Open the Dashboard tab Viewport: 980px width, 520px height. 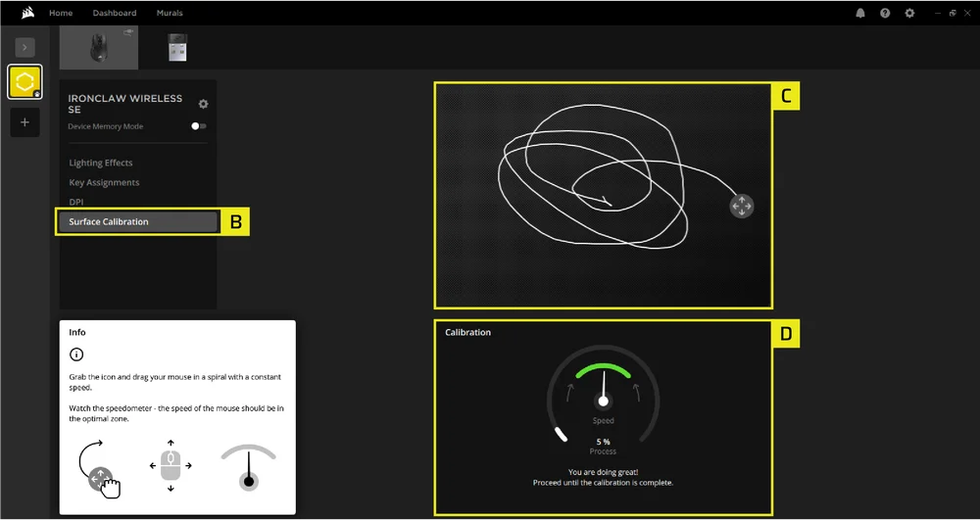tap(115, 13)
